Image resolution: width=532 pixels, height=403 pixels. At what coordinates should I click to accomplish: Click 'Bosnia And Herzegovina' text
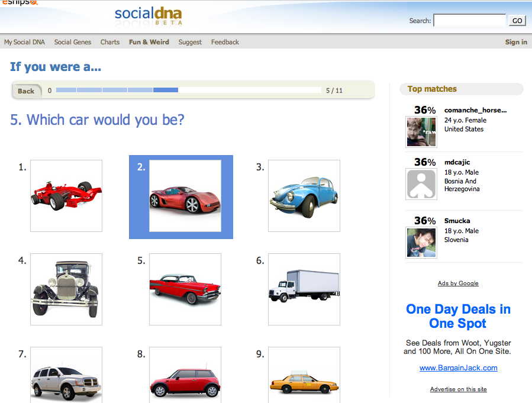(x=462, y=185)
